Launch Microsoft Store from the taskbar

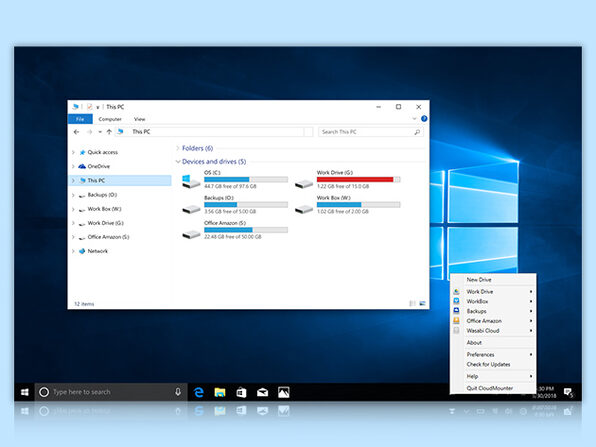[x=241, y=392]
